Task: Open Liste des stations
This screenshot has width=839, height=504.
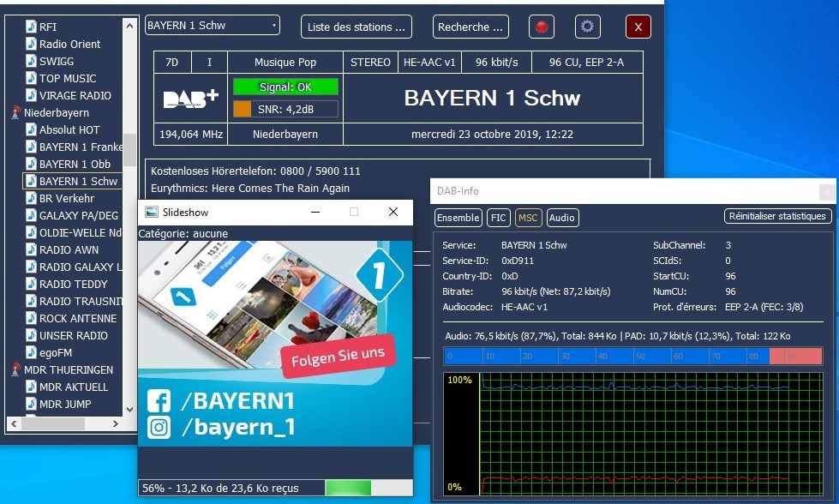Action: pos(357,27)
